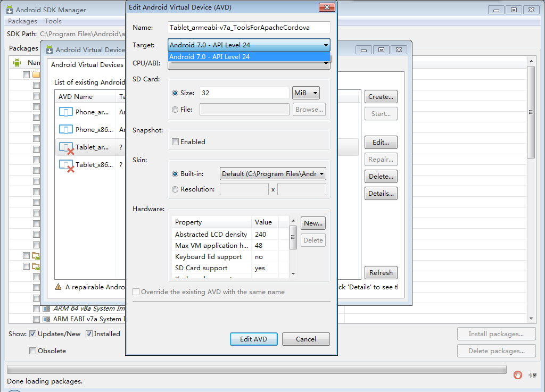Open the Built-in skin Default dropdown
This screenshot has height=392, width=545.
coord(273,173)
